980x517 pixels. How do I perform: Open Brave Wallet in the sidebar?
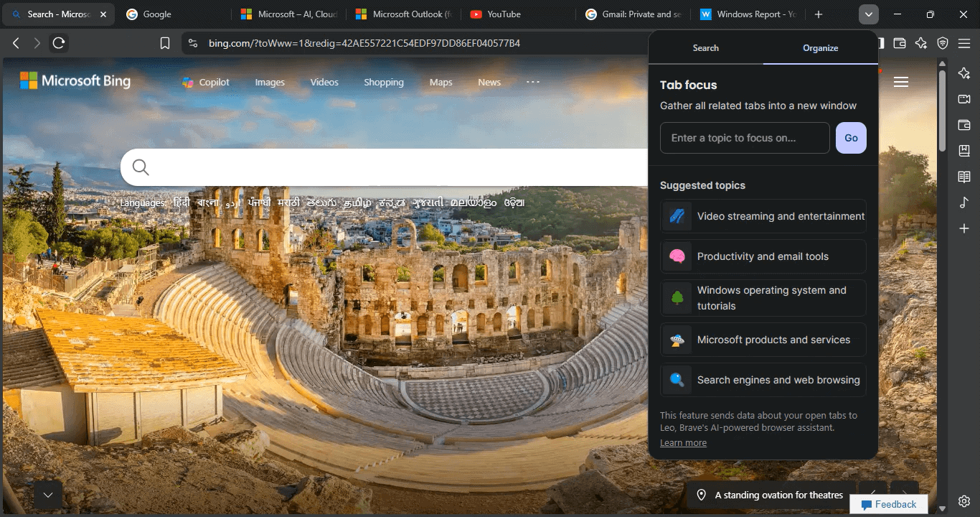pyautogui.click(x=964, y=125)
